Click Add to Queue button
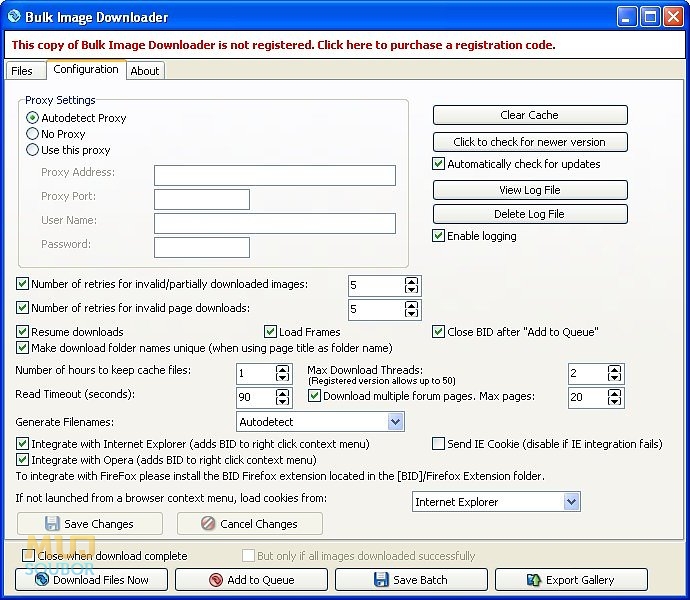Viewport: 690px width, 600px height. point(251,579)
